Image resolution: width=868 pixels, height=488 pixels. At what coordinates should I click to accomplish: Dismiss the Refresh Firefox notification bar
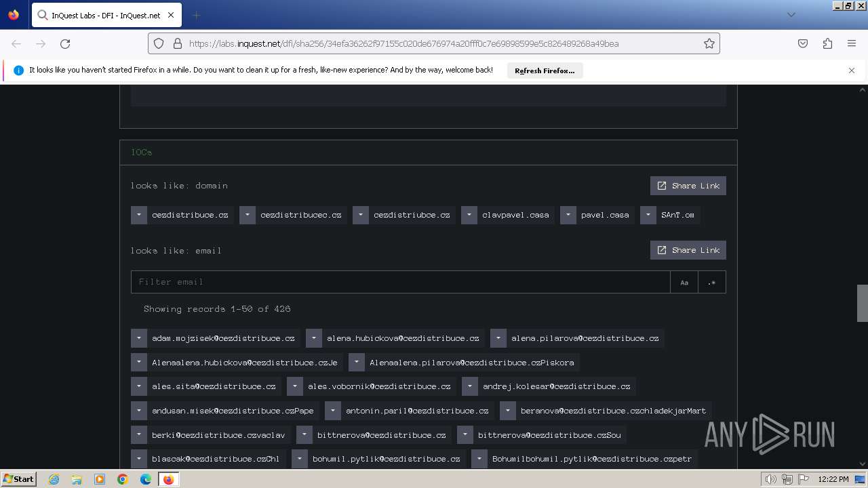852,70
